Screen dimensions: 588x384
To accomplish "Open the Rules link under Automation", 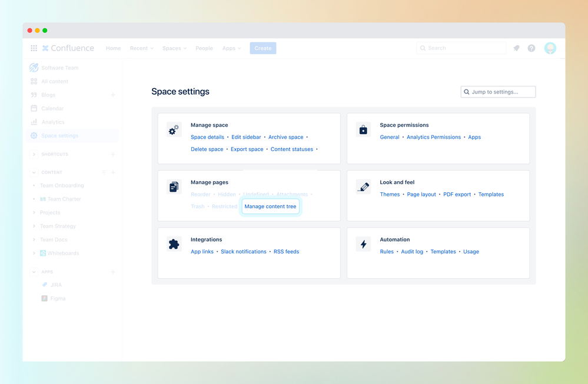I will 387,251.
